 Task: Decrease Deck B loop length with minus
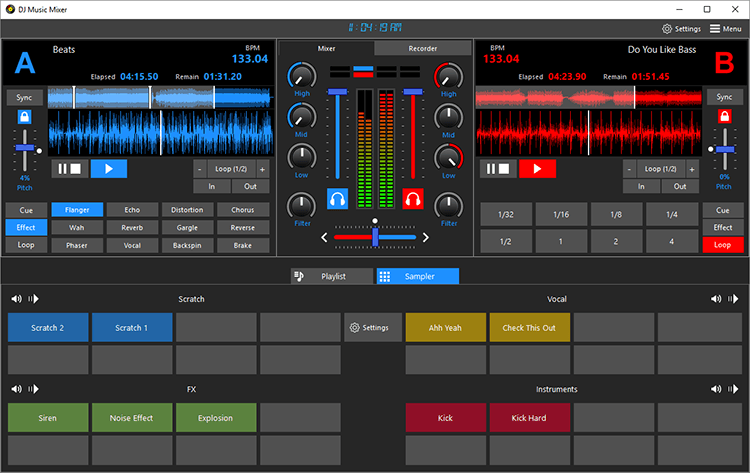point(629,169)
